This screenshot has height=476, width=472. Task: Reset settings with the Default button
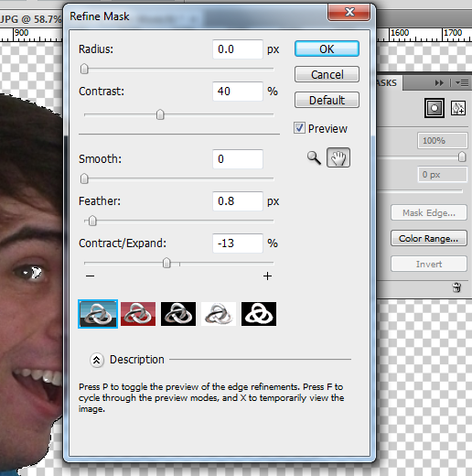(x=327, y=100)
